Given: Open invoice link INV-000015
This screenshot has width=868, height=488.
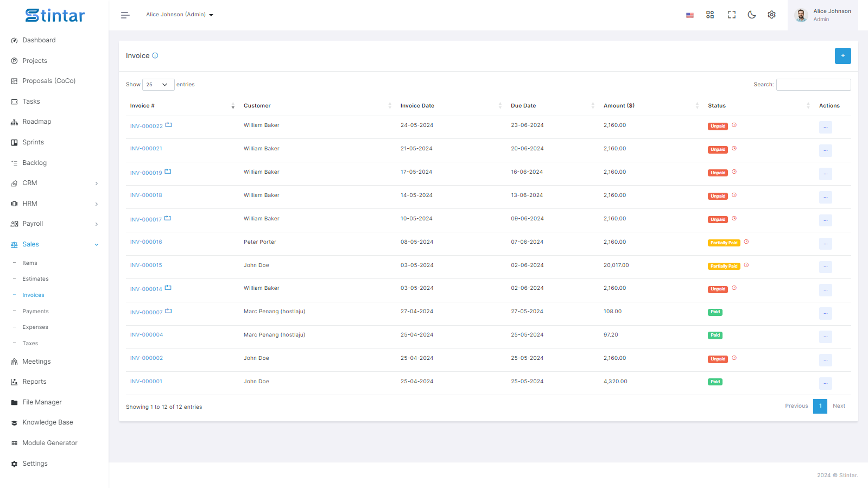Looking at the screenshot, I should [x=146, y=265].
